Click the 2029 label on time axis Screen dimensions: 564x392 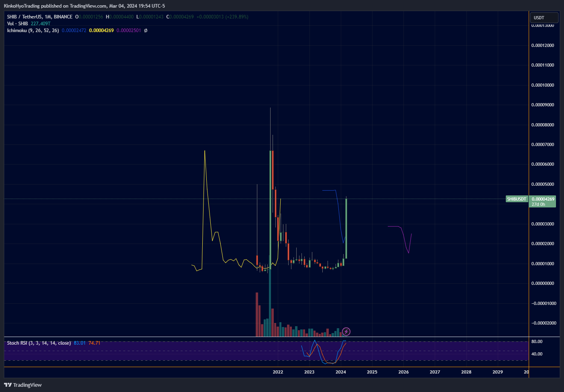pos(498,372)
